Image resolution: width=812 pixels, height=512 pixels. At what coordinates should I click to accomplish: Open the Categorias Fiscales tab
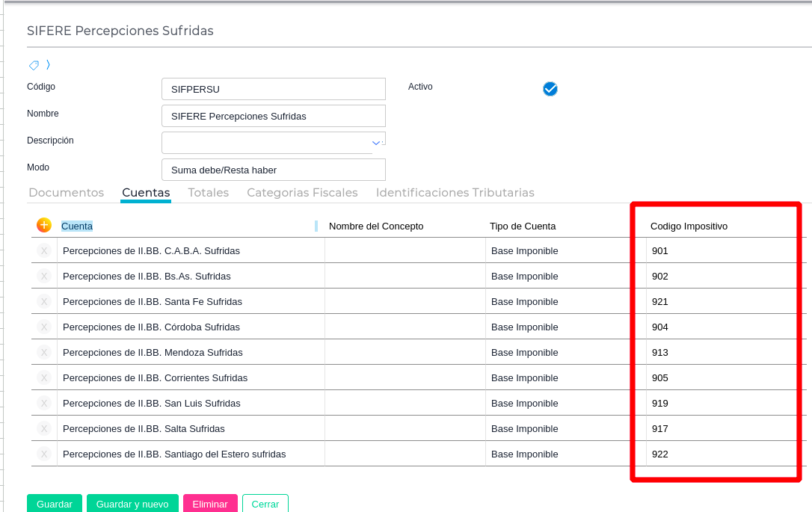pos(302,193)
